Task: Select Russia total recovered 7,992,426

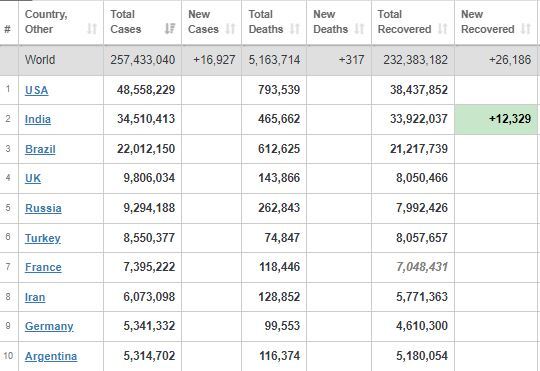Action: tap(422, 208)
